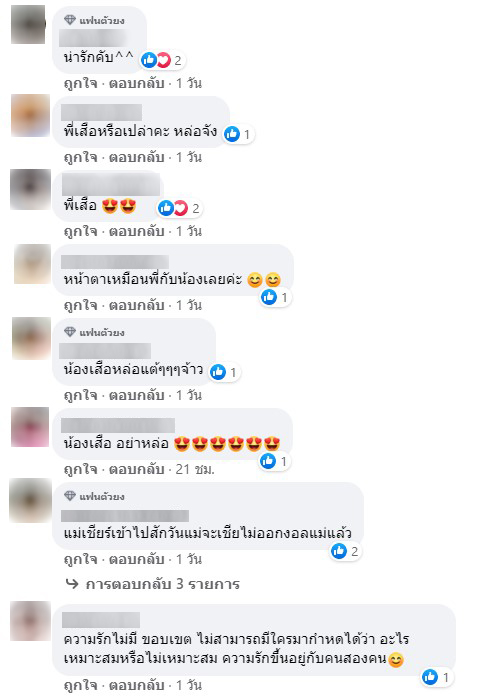Viewport: 496px width, 698px height.
Task: Like the พี่เสือ heart-eyes comment via ถูกใจ
Action: coord(81,231)
